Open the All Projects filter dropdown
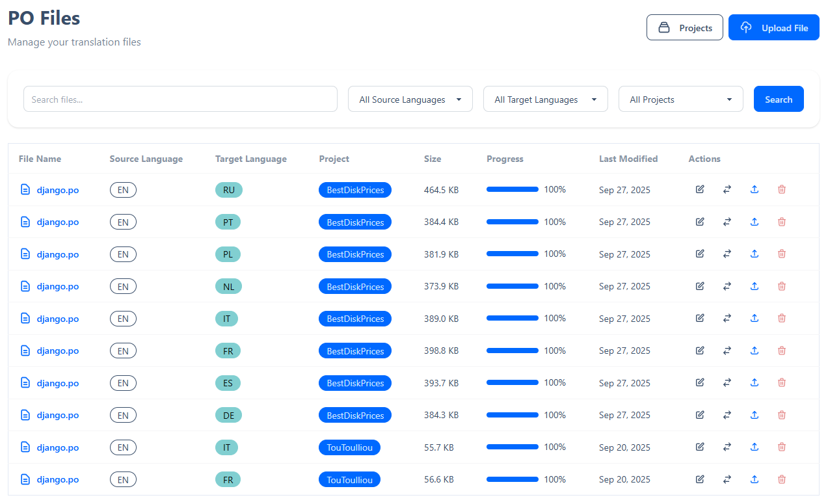 pyautogui.click(x=680, y=99)
